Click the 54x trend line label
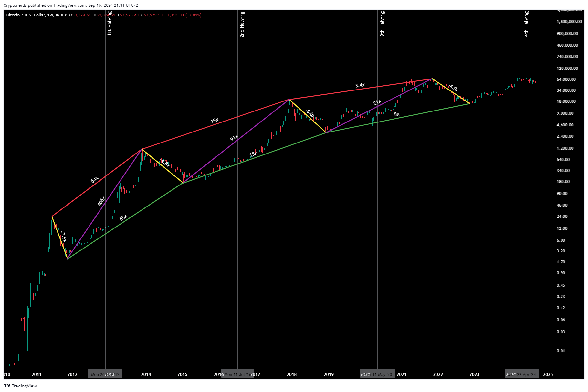The height and width of the screenshot is (392, 588). (x=94, y=179)
